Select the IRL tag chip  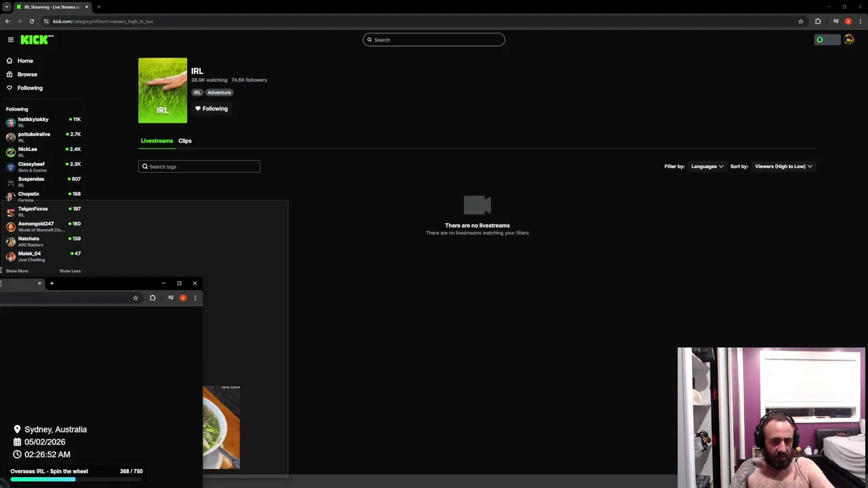pyautogui.click(x=197, y=93)
